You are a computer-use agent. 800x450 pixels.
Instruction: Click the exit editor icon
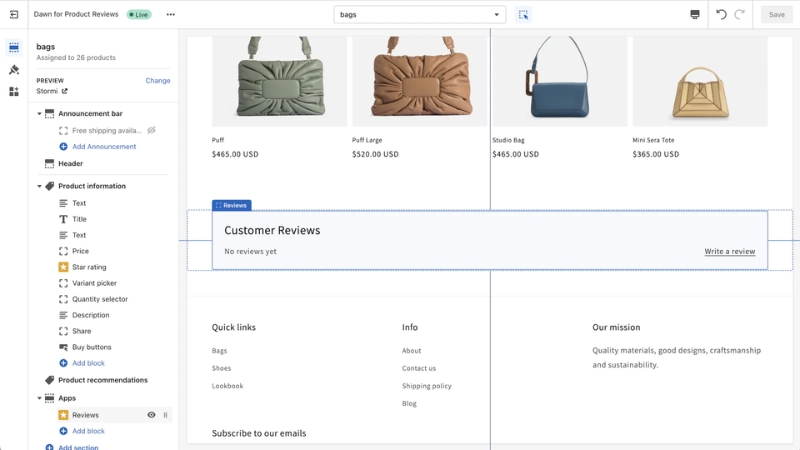click(14, 14)
